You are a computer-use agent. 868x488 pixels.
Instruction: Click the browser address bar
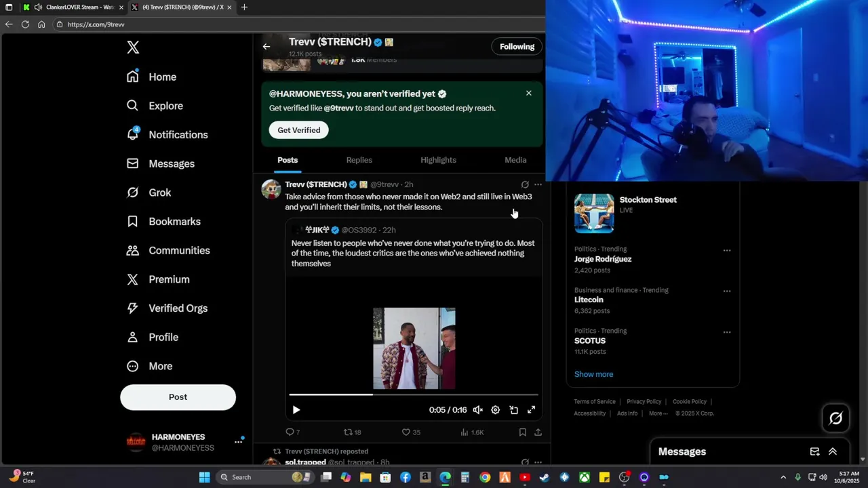298,24
